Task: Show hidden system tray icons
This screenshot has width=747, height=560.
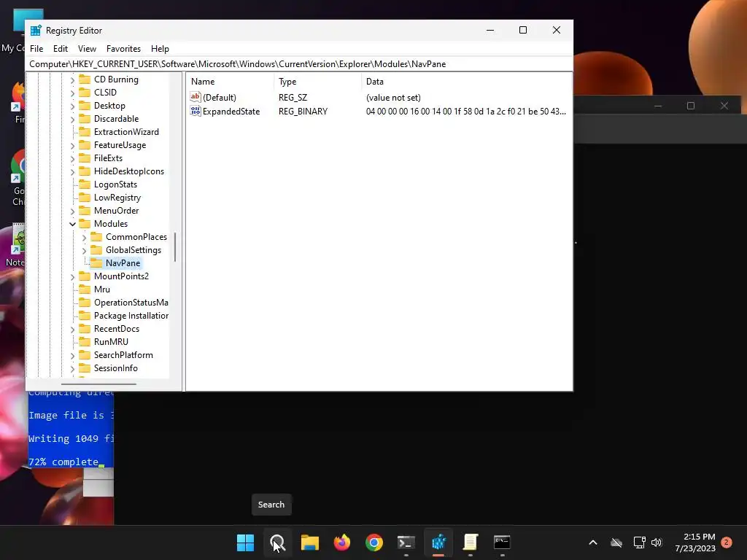Action: coord(593,542)
